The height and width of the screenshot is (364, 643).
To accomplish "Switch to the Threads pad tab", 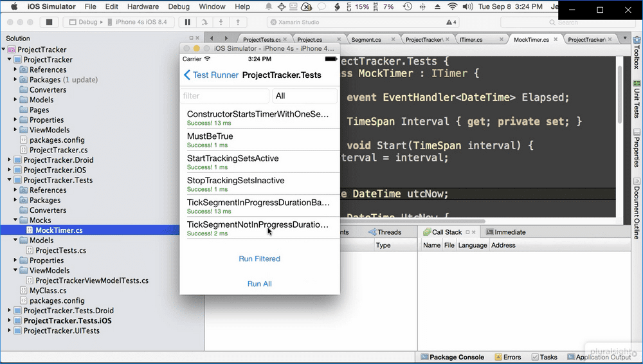I will [385, 232].
